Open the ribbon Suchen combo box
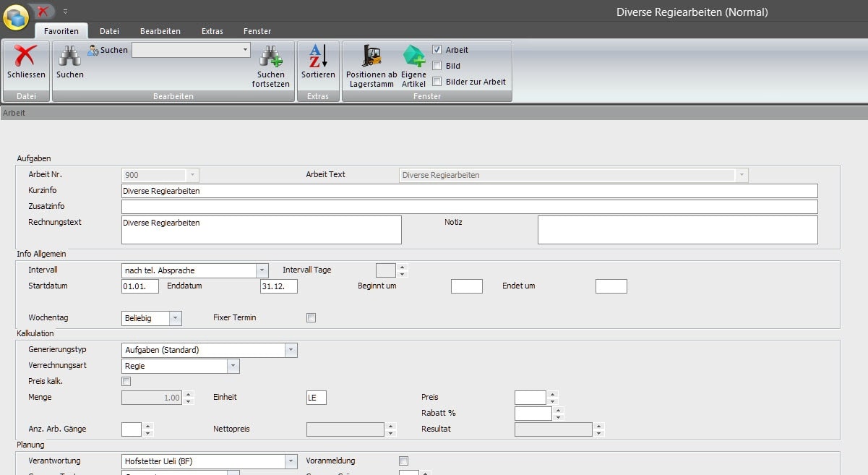 [191, 50]
